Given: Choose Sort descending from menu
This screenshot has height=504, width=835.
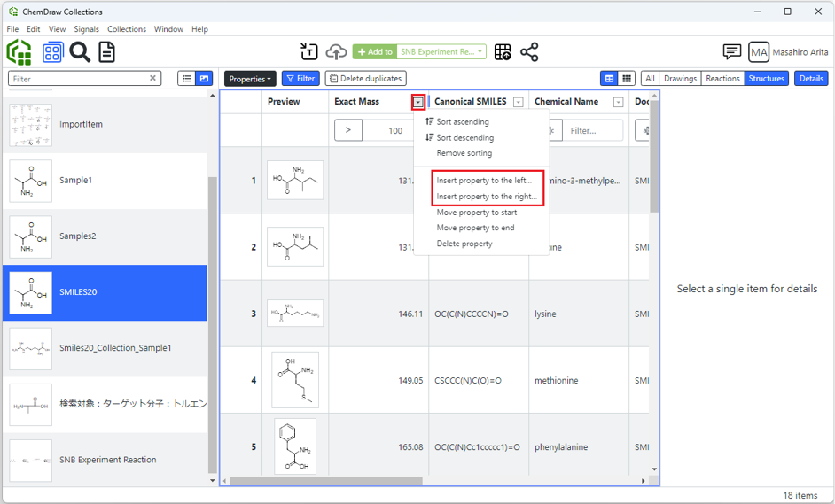Looking at the screenshot, I should click(x=464, y=138).
